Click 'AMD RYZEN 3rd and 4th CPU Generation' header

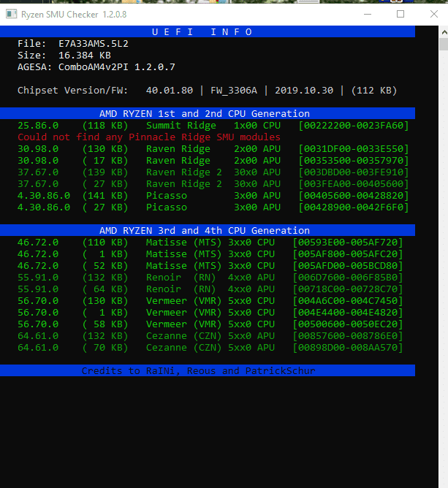click(208, 230)
